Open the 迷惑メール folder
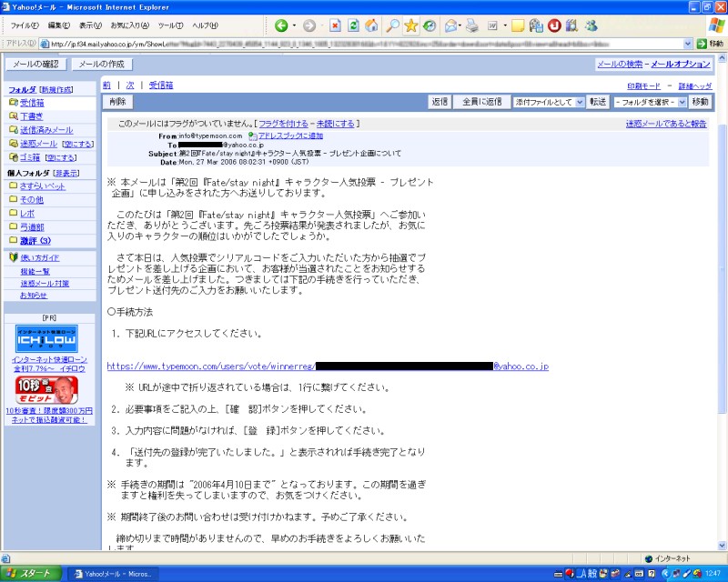 (x=38, y=144)
